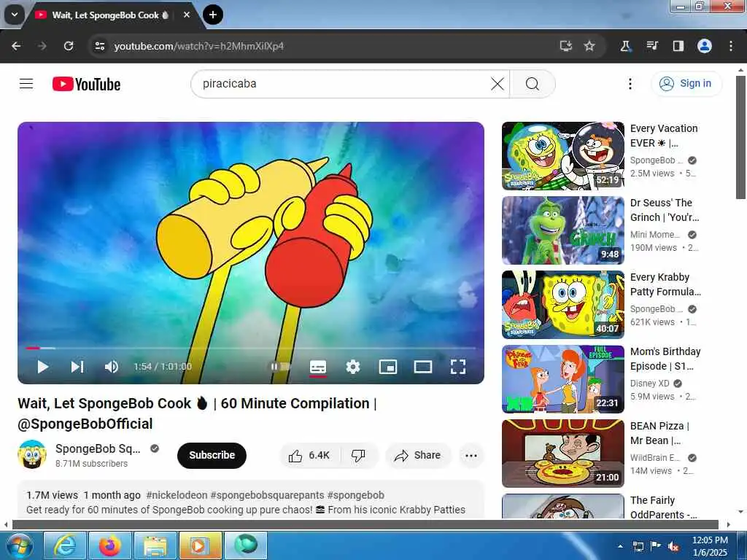Reload the YouTube page
This screenshot has width=747, height=560.
pos(69,46)
